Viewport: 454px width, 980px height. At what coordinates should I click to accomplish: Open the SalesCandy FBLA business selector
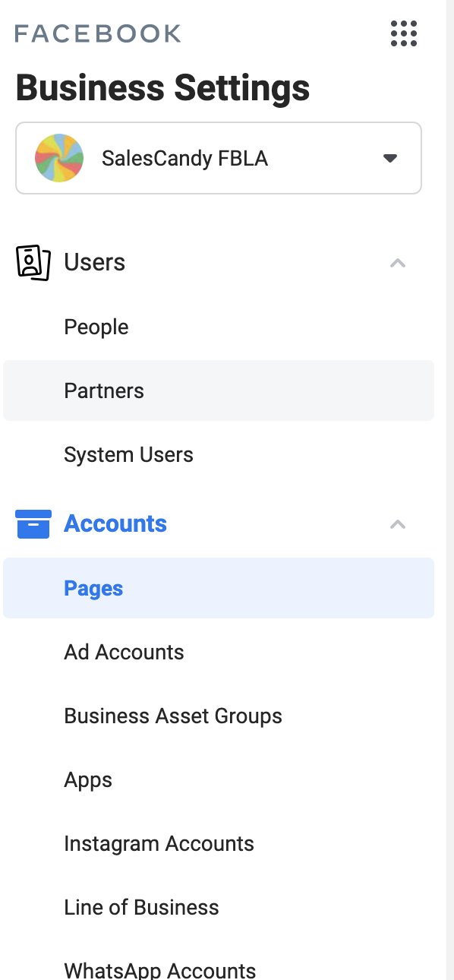click(x=219, y=158)
